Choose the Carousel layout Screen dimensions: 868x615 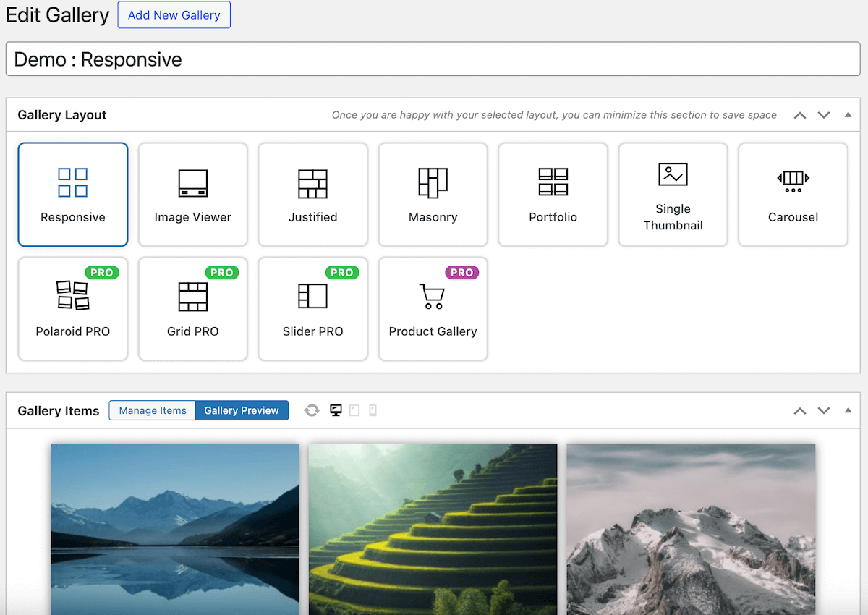pyautogui.click(x=793, y=194)
